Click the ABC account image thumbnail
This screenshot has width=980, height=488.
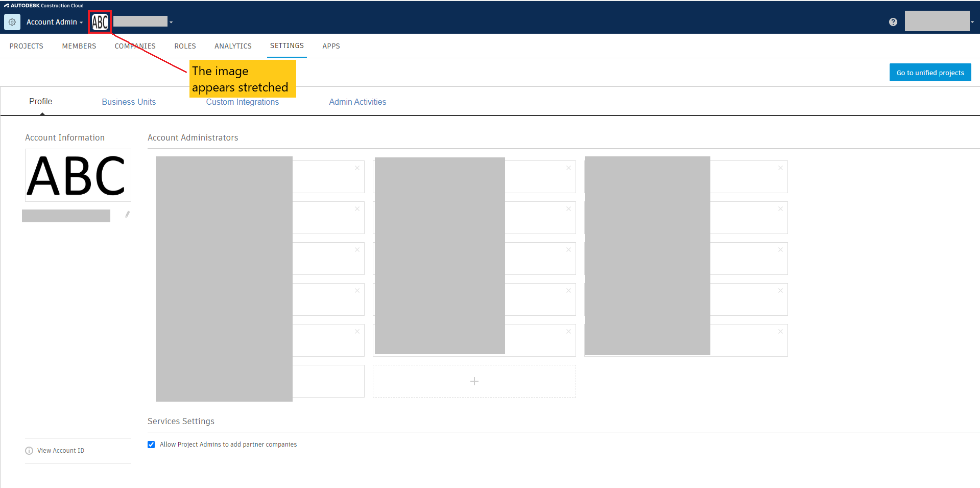point(78,175)
